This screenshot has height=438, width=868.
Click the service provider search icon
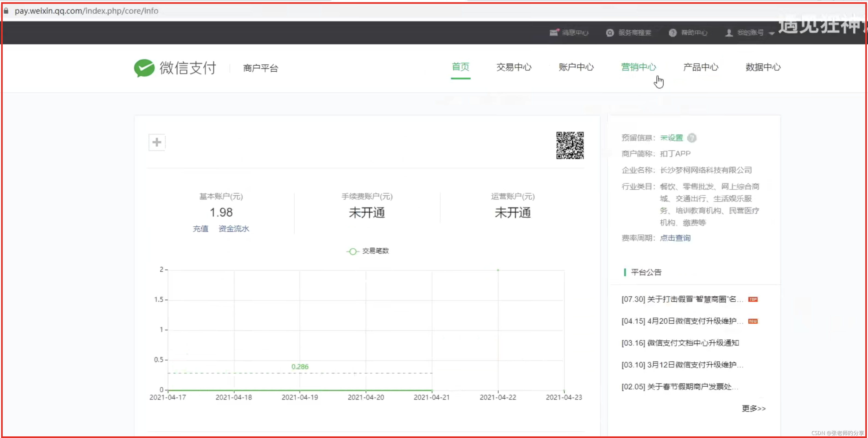tap(609, 33)
